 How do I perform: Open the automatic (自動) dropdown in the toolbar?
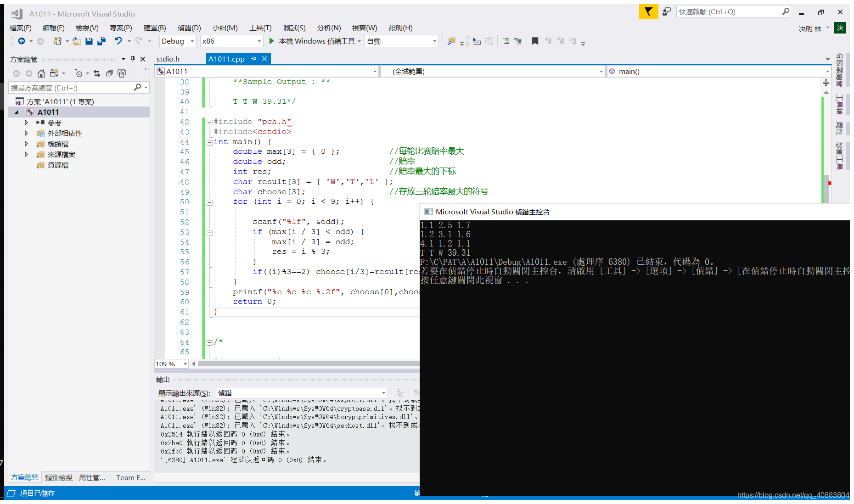[402, 41]
